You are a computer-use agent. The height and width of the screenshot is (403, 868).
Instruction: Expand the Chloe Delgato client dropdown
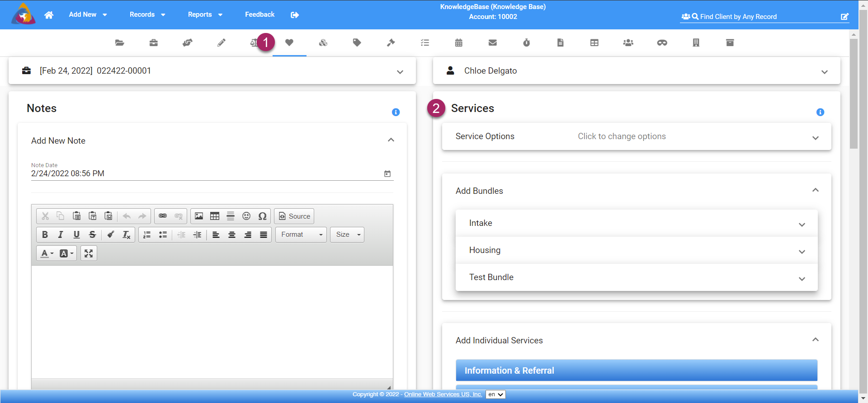tap(825, 71)
